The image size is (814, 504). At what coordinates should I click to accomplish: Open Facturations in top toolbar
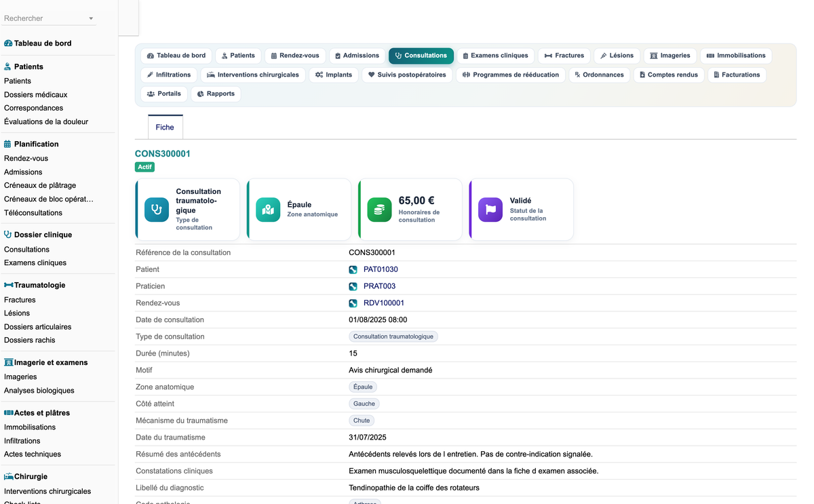click(x=737, y=75)
